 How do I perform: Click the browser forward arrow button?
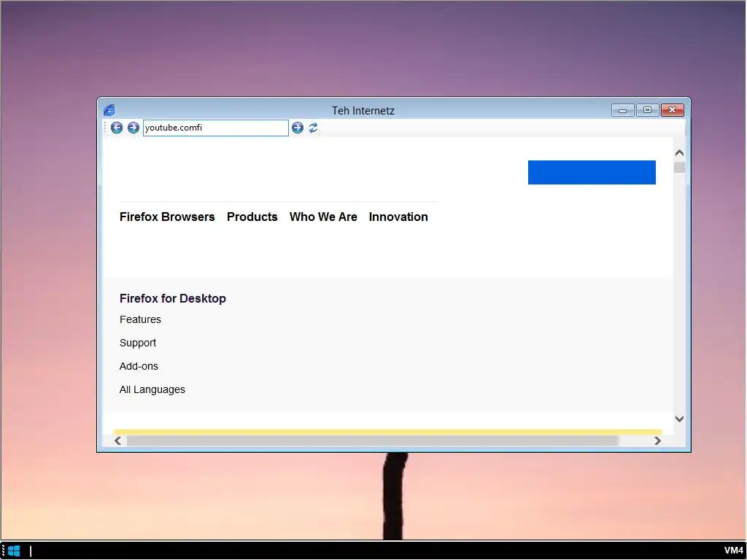point(133,128)
